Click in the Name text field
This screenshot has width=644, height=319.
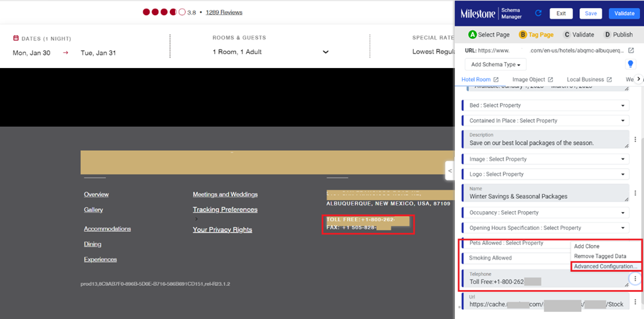[x=547, y=193]
